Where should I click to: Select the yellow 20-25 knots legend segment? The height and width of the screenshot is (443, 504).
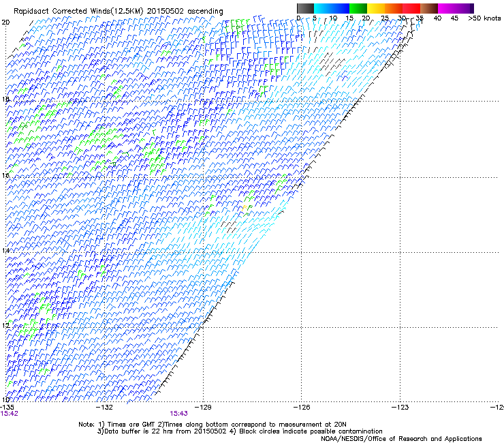[376, 8]
